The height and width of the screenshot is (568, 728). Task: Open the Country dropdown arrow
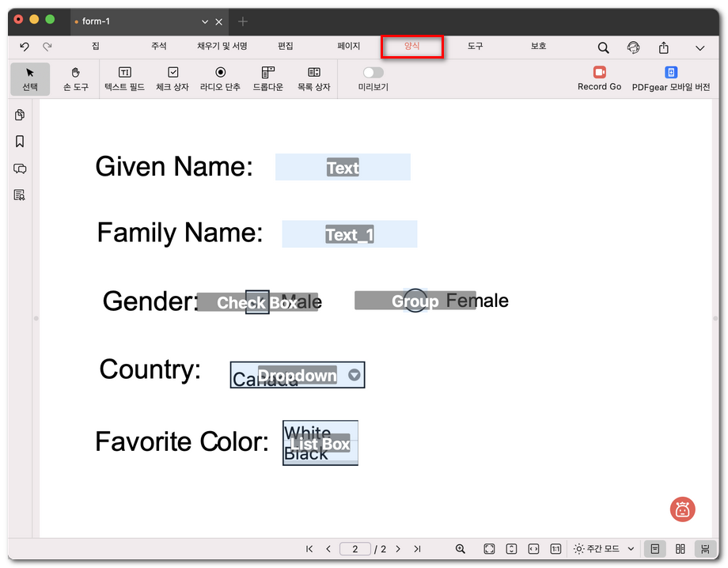pos(355,375)
